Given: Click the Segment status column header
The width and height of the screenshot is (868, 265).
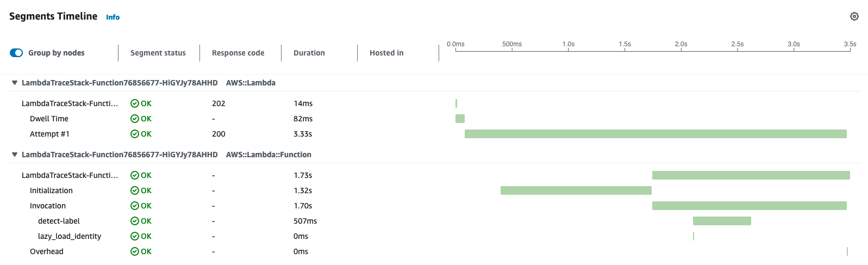Looking at the screenshot, I should pyautogui.click(x=158, y=53).
